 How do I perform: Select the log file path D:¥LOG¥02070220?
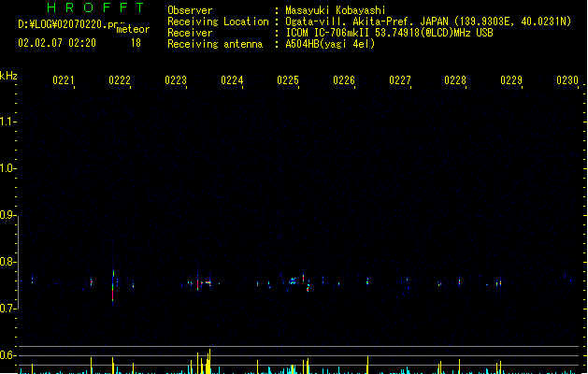coord(63,24)
